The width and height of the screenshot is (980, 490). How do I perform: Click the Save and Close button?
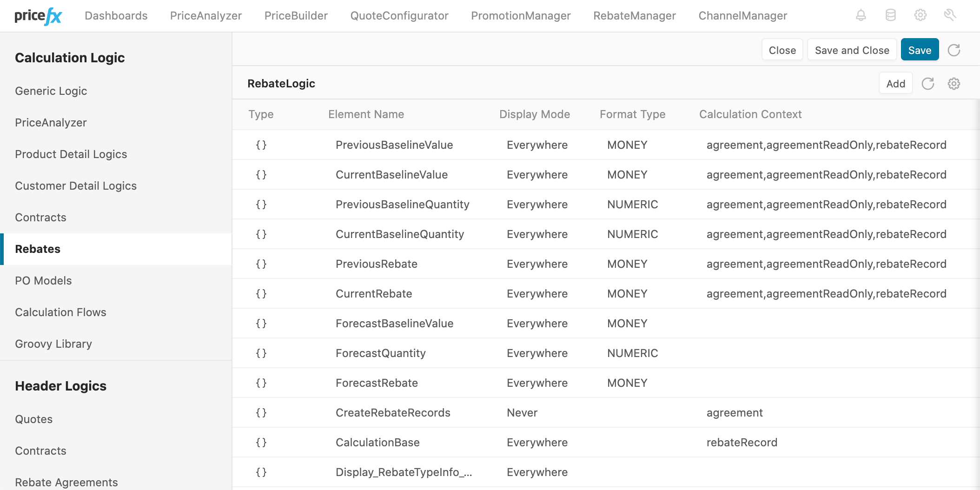[x=852, y=49]
